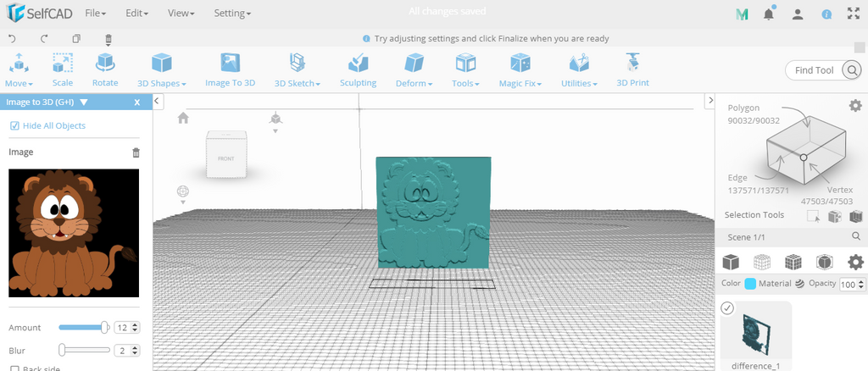Click the 3D Print icon
This screenshot has height=371, width=868.
click(632, 69)
